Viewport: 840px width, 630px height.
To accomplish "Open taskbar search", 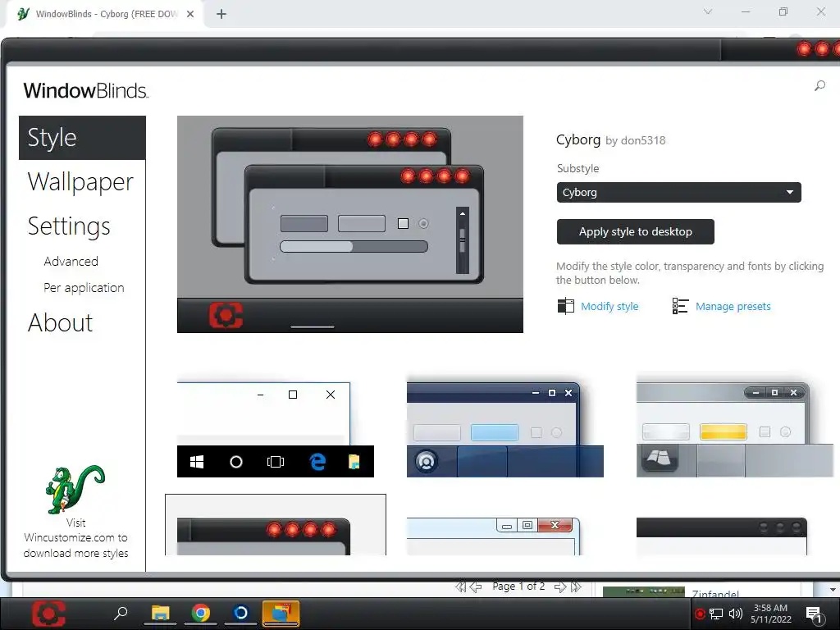I will (x=121, y=614).
